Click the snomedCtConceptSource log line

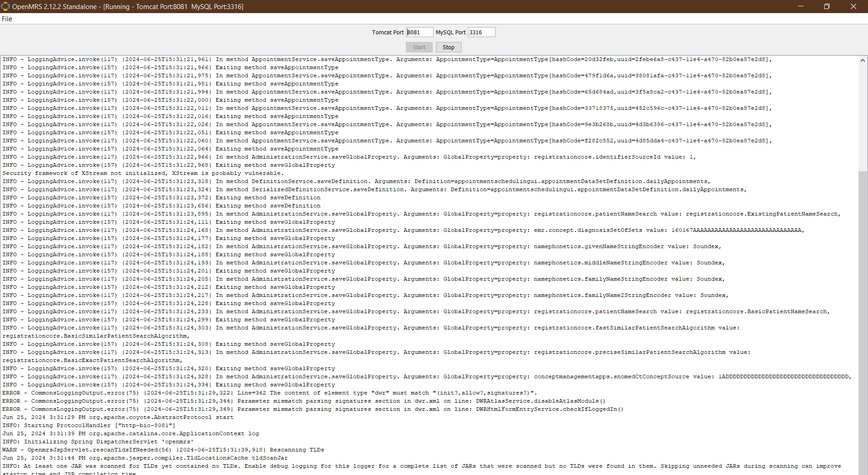[427, 377]
